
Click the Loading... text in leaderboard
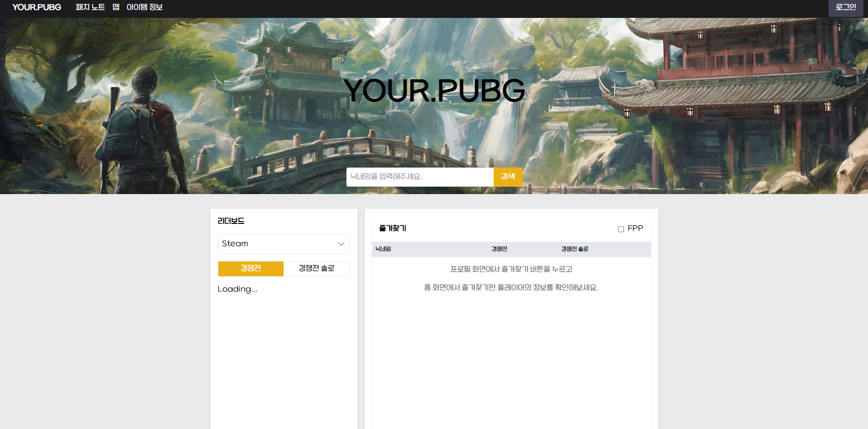click(x=237, y=289)
